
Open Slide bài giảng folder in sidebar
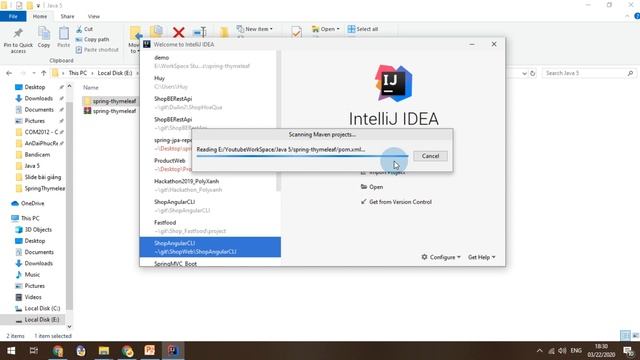(42, 177)
